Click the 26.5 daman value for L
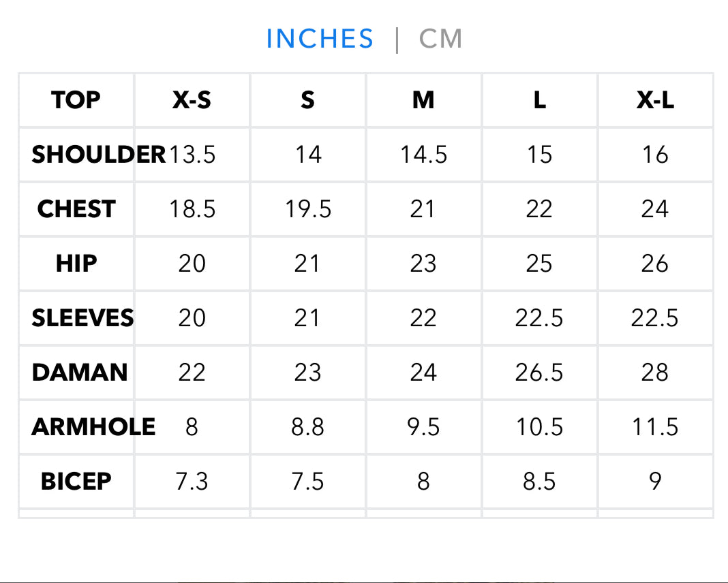This screenshot has width=728, height=583. pyautogui.click(x=539, y=373)
